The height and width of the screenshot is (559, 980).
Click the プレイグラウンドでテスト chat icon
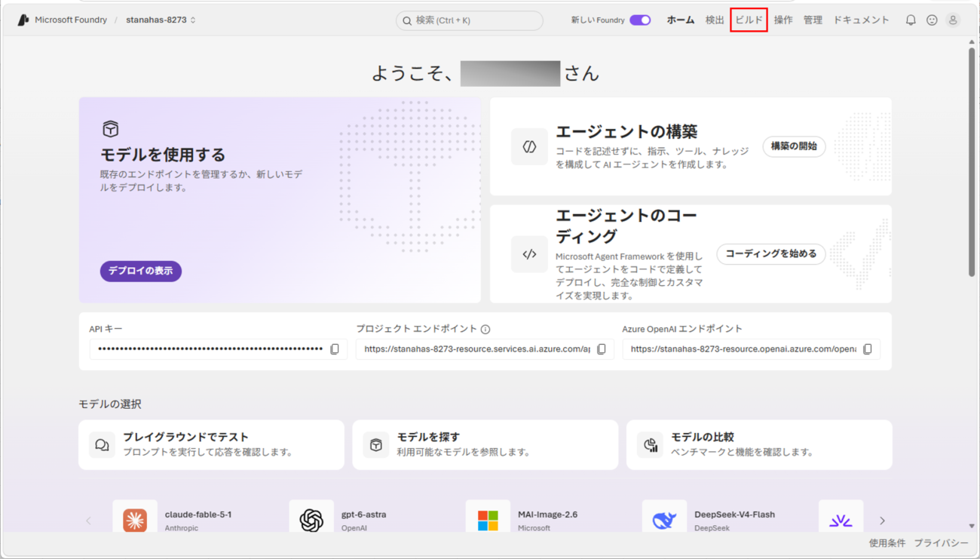102,445
